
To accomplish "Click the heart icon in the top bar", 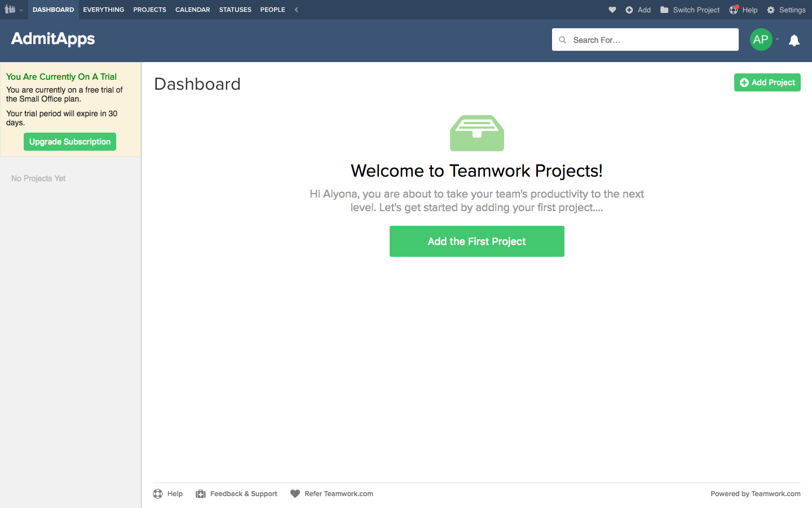I will [x=612, y=10].
